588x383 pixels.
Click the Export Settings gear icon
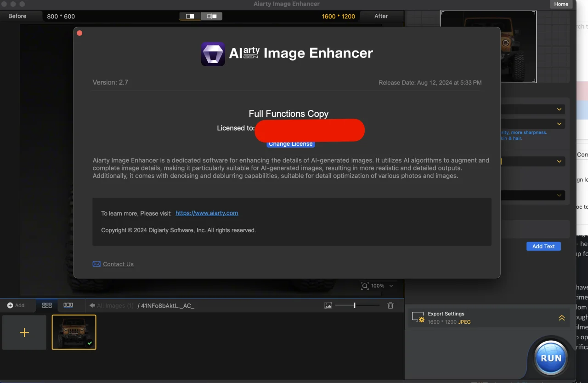click(418, 318)
